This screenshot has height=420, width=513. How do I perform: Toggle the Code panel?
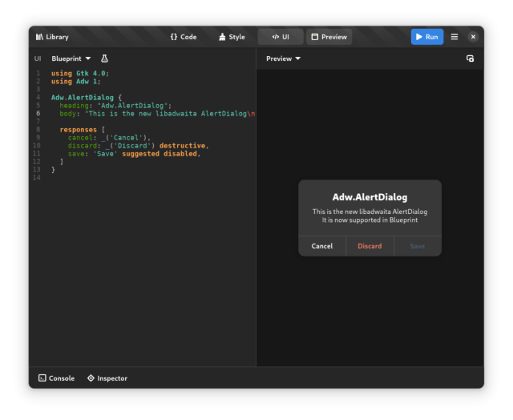pos(184,37)
